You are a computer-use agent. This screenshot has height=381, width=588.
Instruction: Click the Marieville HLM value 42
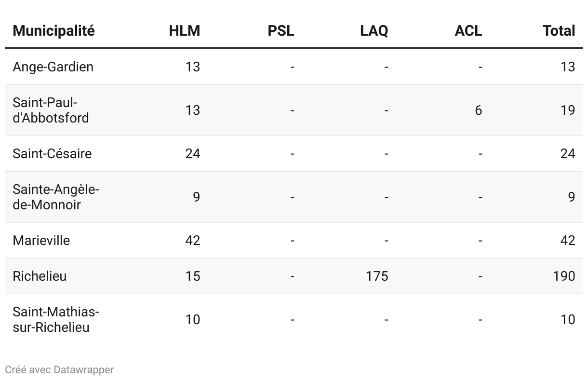192,240
